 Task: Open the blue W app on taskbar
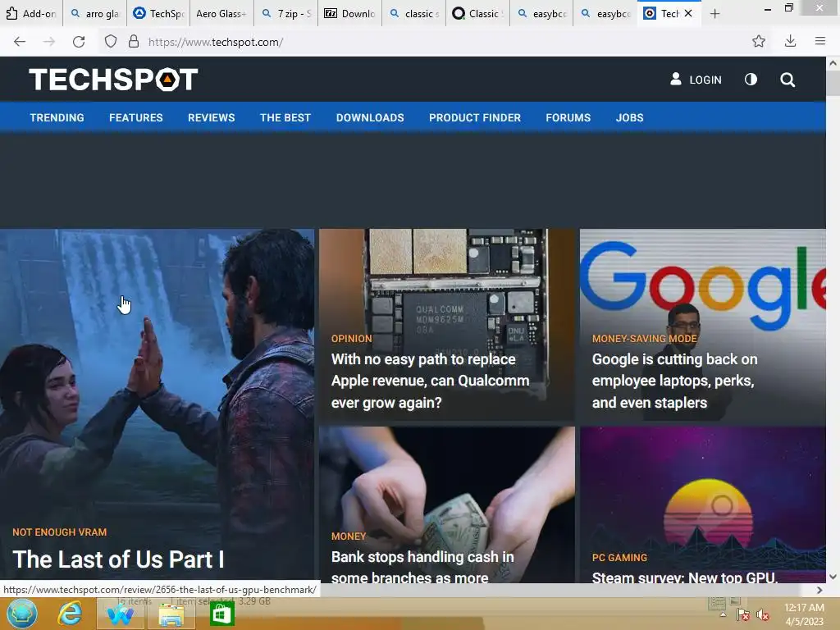tap(120, 614)
